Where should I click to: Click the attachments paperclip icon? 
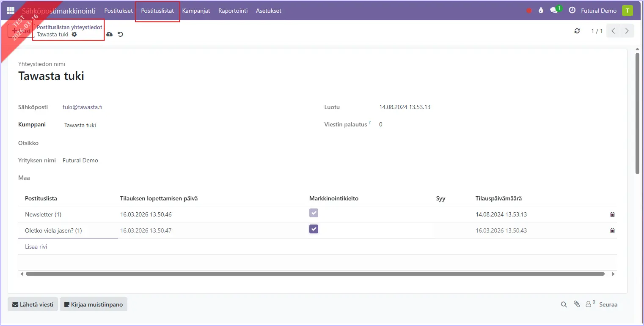click(576, 304)
